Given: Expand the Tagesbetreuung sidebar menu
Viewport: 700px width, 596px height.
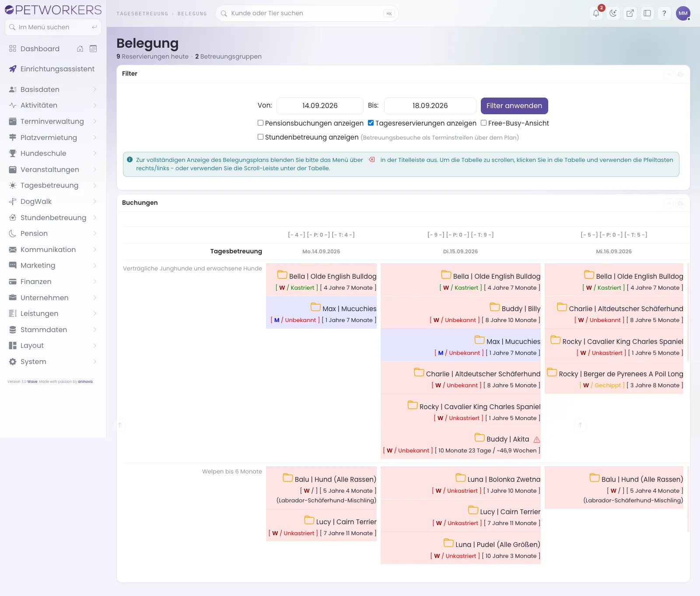Looking at the screenshot, I should pos(53,185).
